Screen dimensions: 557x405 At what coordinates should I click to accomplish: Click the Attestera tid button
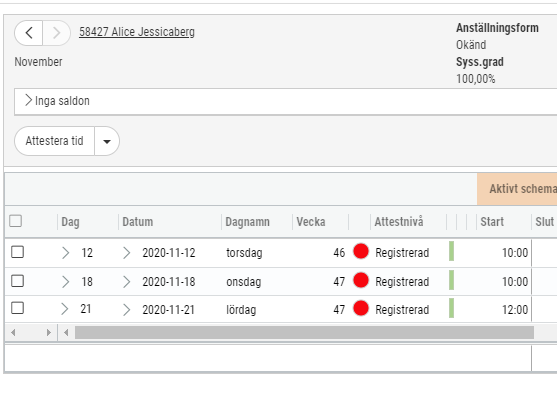[x=54, y=141]
